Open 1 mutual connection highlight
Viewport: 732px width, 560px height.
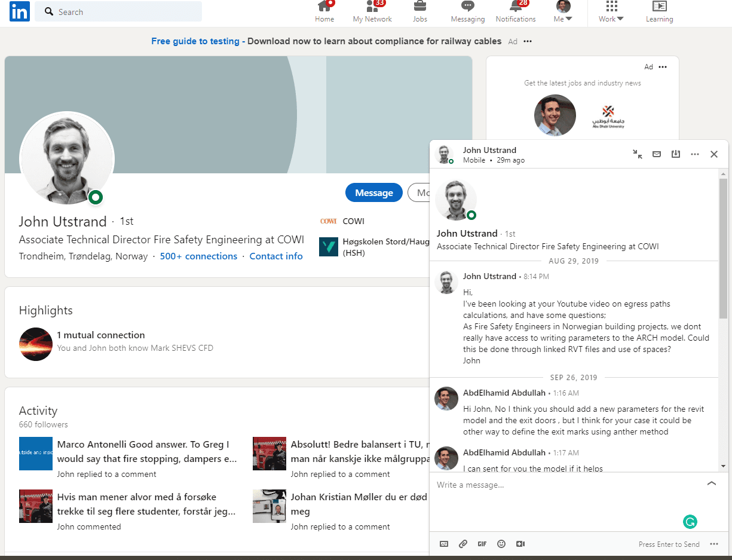(x=101, y=335)
